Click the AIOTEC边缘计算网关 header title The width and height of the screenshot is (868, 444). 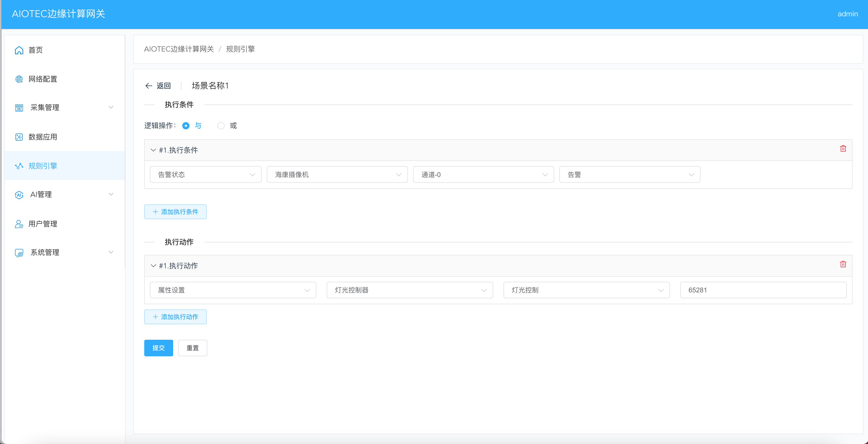[x=59, y=14]
